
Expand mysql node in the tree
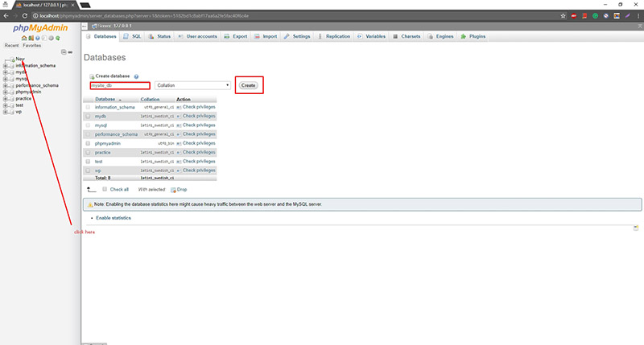(6, 79)
